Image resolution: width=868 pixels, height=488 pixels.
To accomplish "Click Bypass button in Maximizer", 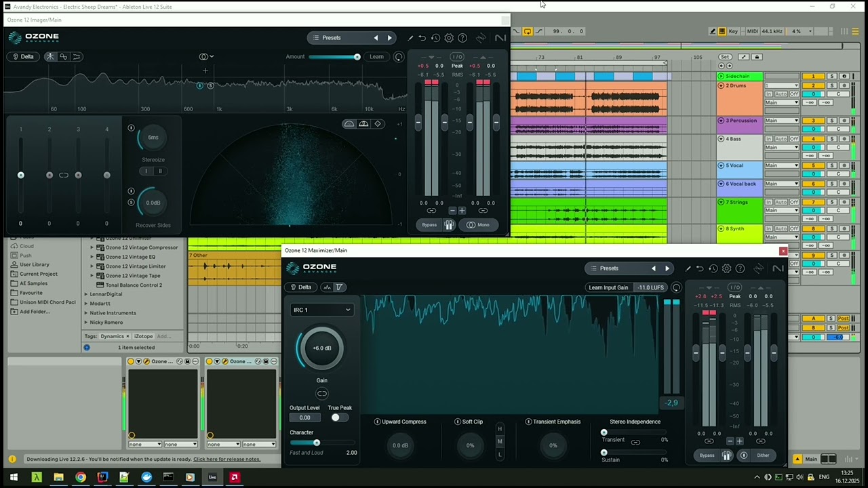I will click(x=707, y=455).
